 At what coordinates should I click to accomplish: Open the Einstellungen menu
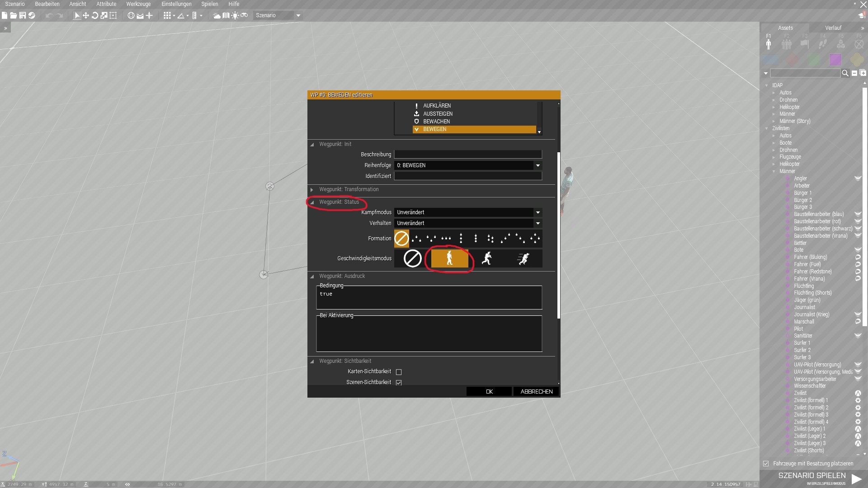pos(176,4)
